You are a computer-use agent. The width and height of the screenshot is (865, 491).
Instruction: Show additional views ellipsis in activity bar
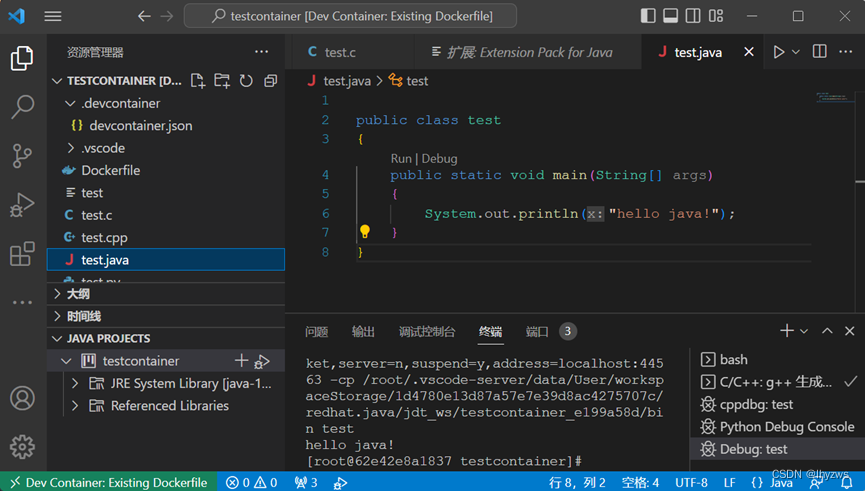tap(22, 302)
